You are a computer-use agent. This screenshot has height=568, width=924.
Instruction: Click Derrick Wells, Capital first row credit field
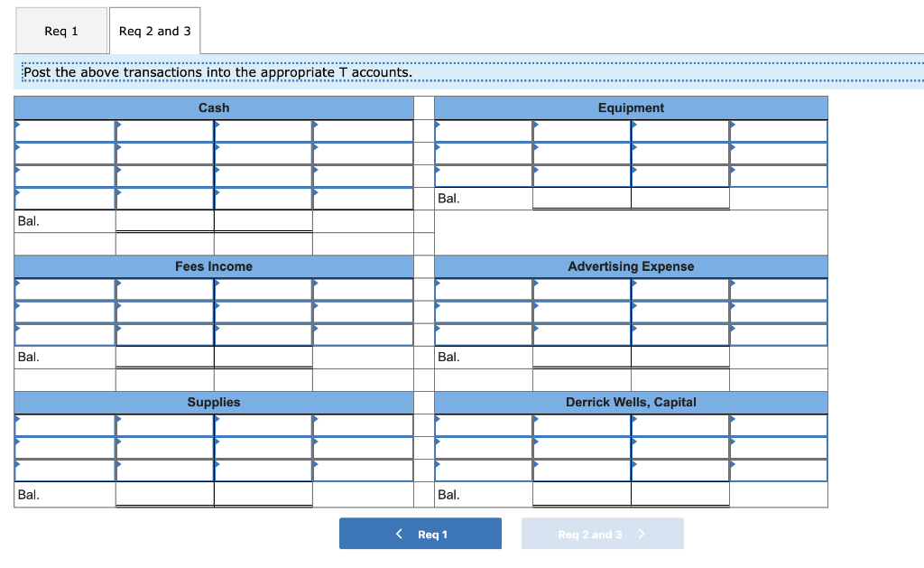(680, 425)
